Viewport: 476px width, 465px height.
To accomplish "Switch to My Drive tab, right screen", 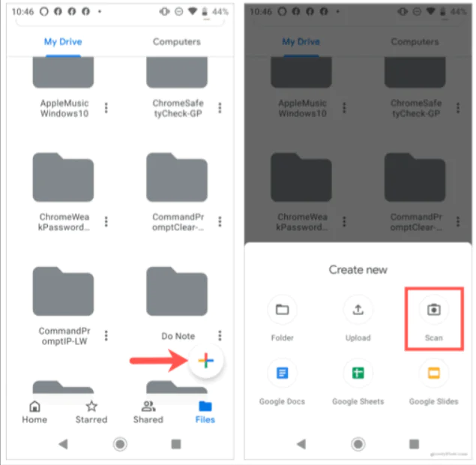I will pyautogui.click(x=301, y=41).
